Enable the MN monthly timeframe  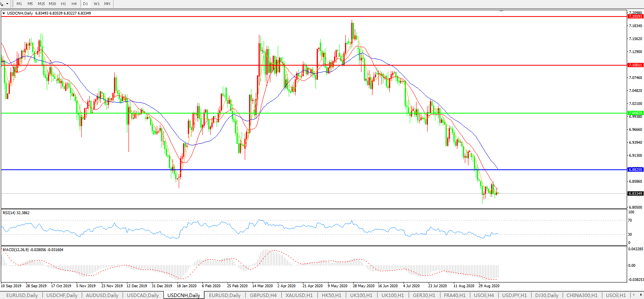pyautogui.click(x=107, y=4)
